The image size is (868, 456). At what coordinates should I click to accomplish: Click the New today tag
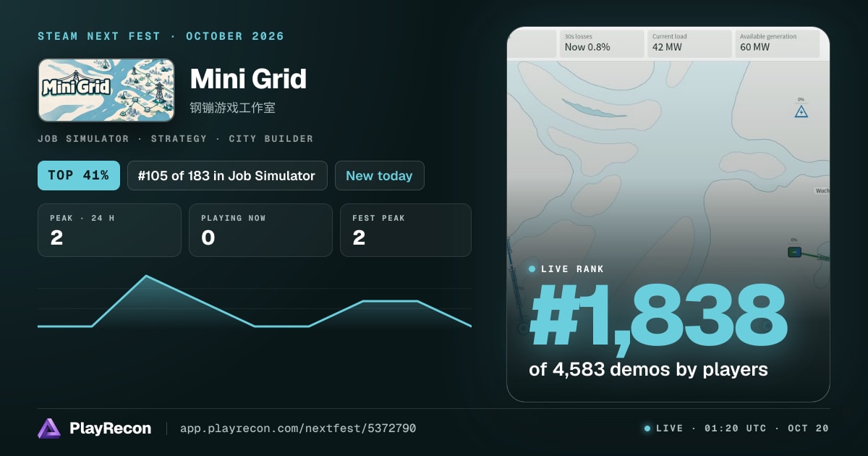tap(379, 175)
